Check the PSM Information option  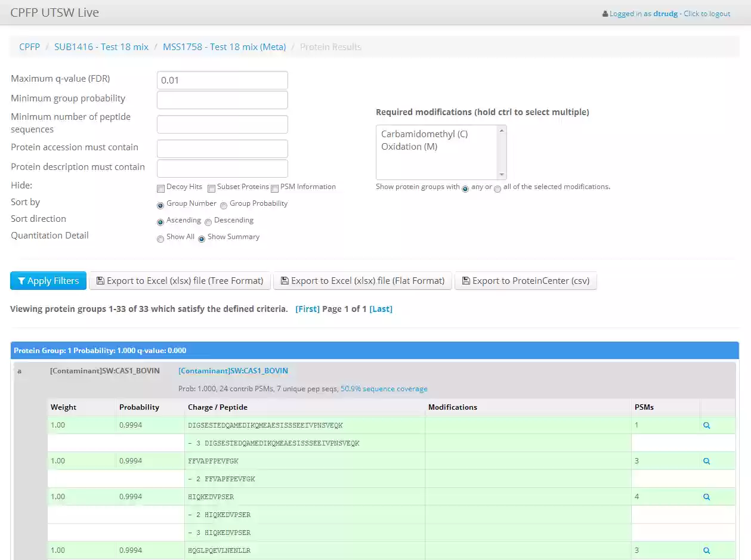coord(274,188)
